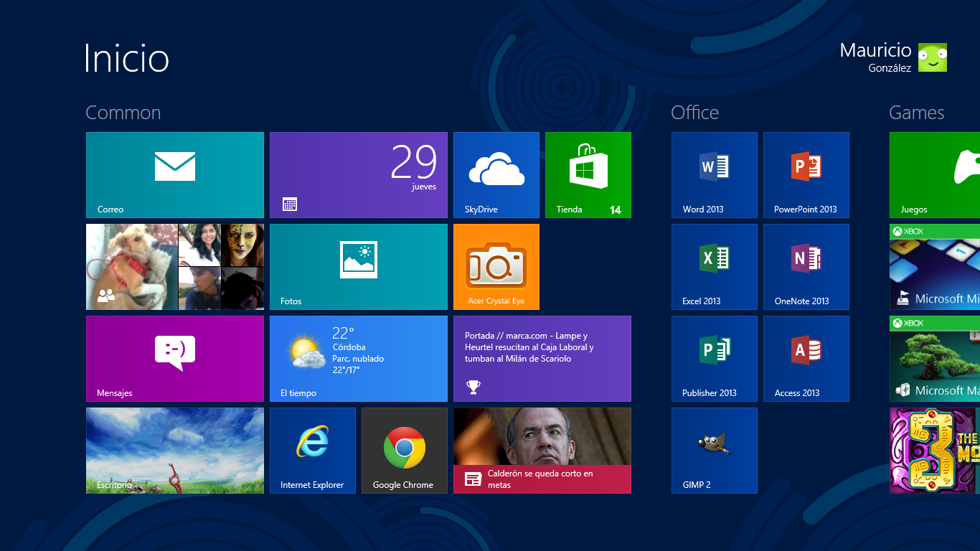Open the calendar tile showing 29 jueves

point(358,174)
